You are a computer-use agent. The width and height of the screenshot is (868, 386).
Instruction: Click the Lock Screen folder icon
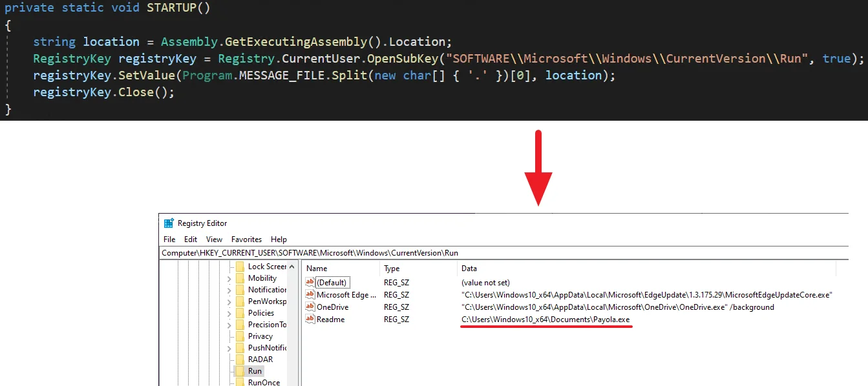point(240,267)
